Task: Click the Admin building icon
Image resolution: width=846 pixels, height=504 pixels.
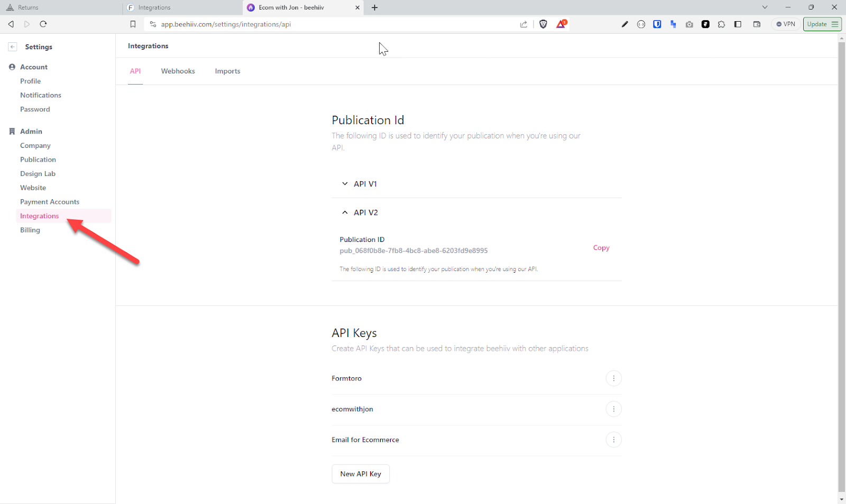Action: pos(12,132)
